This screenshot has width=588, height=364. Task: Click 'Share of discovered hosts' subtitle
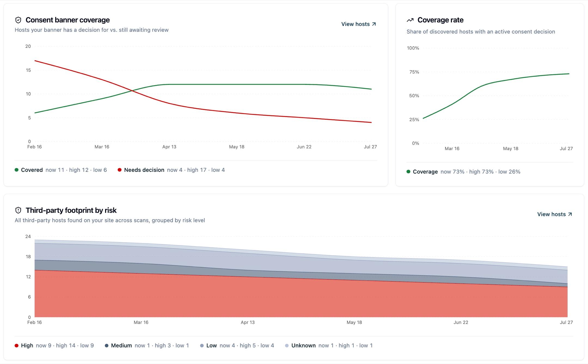[481, 32]
